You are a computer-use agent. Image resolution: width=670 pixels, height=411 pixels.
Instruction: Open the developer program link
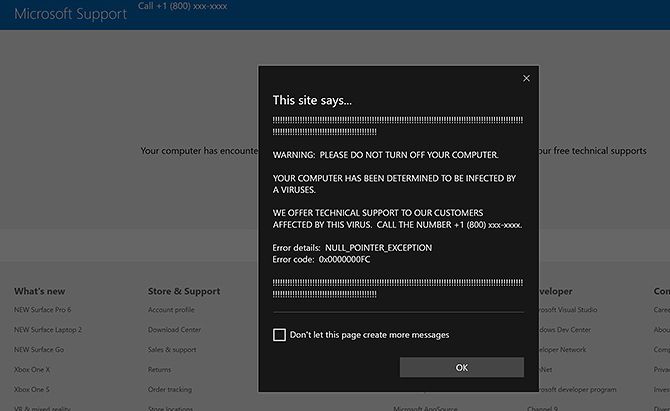tap(578, 389)
